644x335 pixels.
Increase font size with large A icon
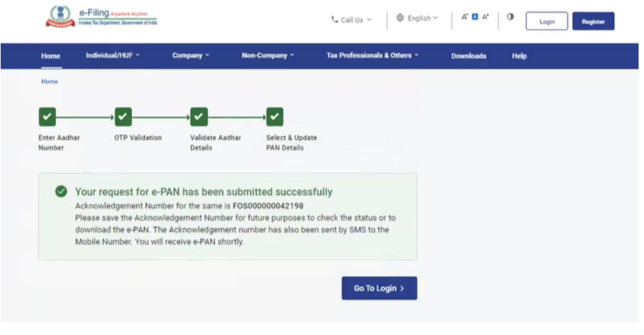[486, 17]
